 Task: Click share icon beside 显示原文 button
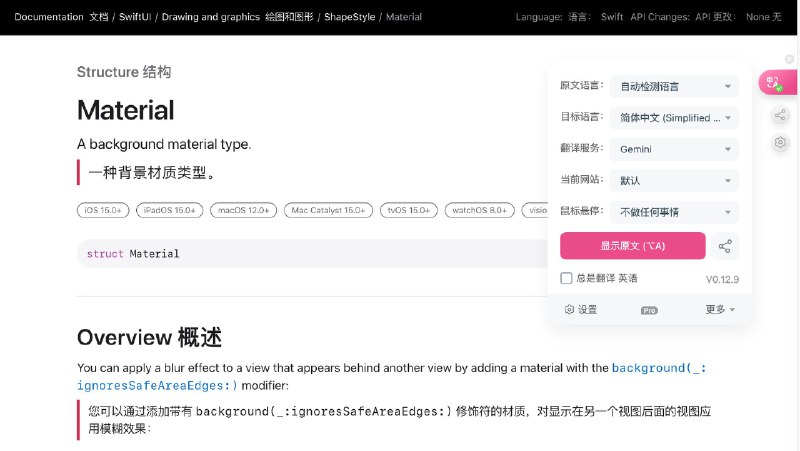coord(727,246)
